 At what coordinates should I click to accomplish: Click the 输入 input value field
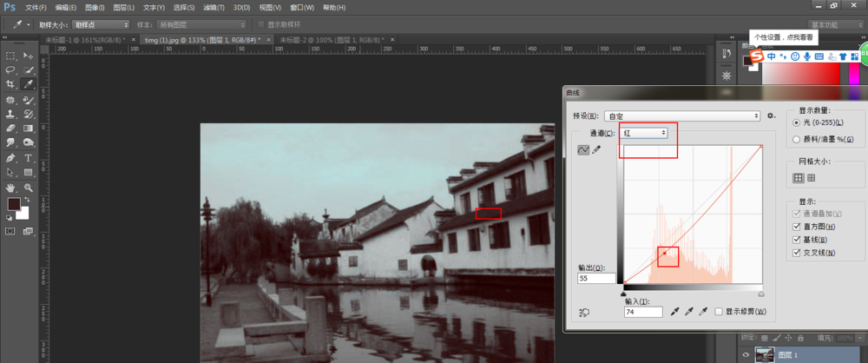(642, 311)
